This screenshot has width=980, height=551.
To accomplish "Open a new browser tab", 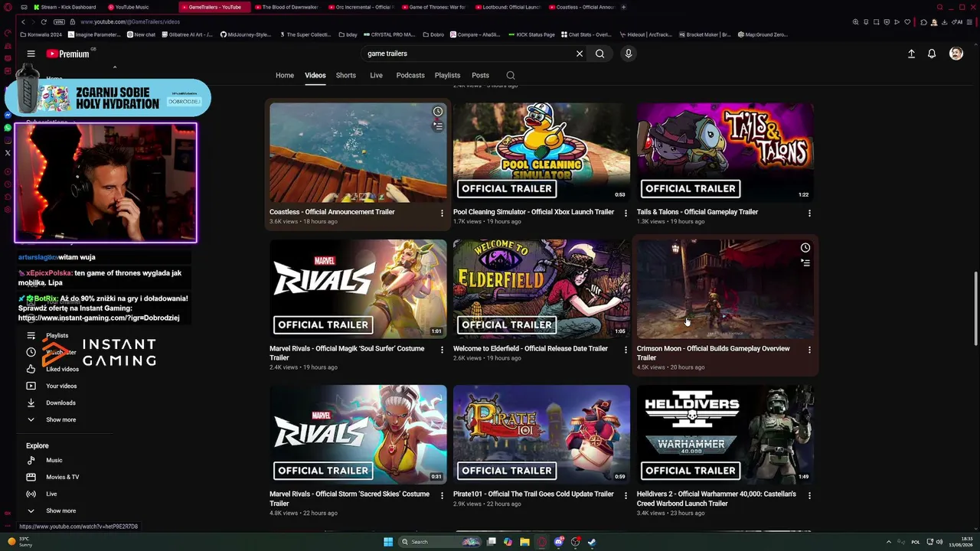I will [x=623, y=7].
